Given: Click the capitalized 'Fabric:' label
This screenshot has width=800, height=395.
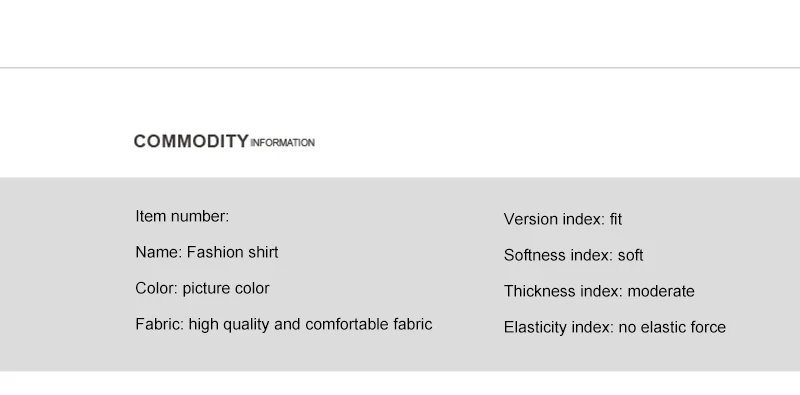Looking at the screenshot, I should tap(160, 324).
